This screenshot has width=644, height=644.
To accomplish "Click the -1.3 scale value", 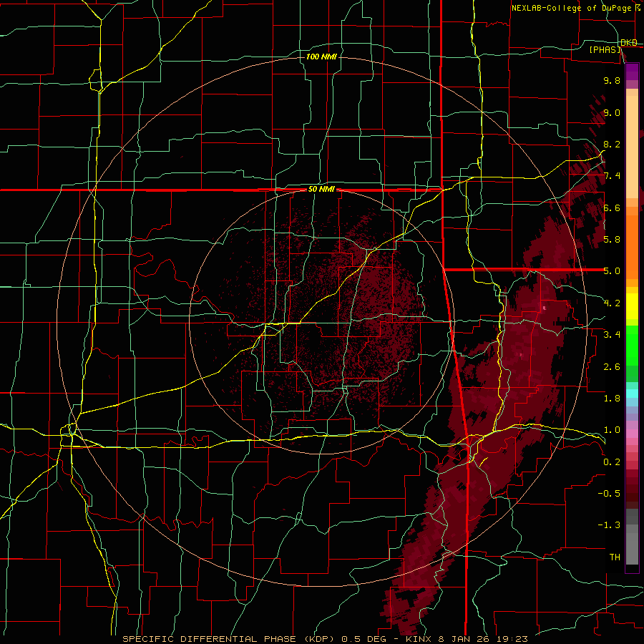I will 609,525.
